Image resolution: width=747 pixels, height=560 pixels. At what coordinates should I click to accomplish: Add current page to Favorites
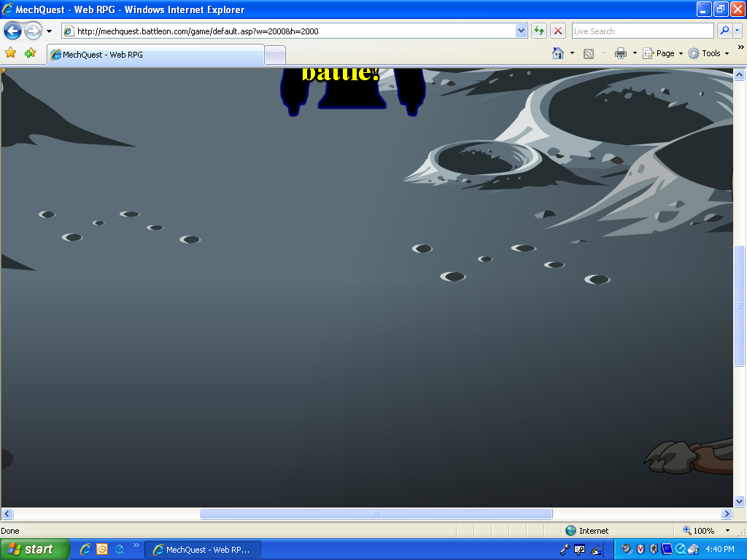tap(28, 52)
